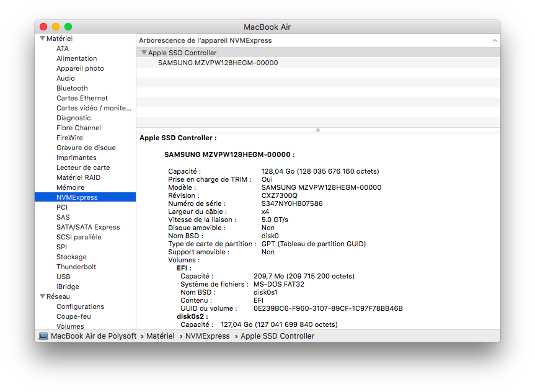Open SATA/SATA Express category
Viewport: 535px width, 392px height.
[88, 227]
